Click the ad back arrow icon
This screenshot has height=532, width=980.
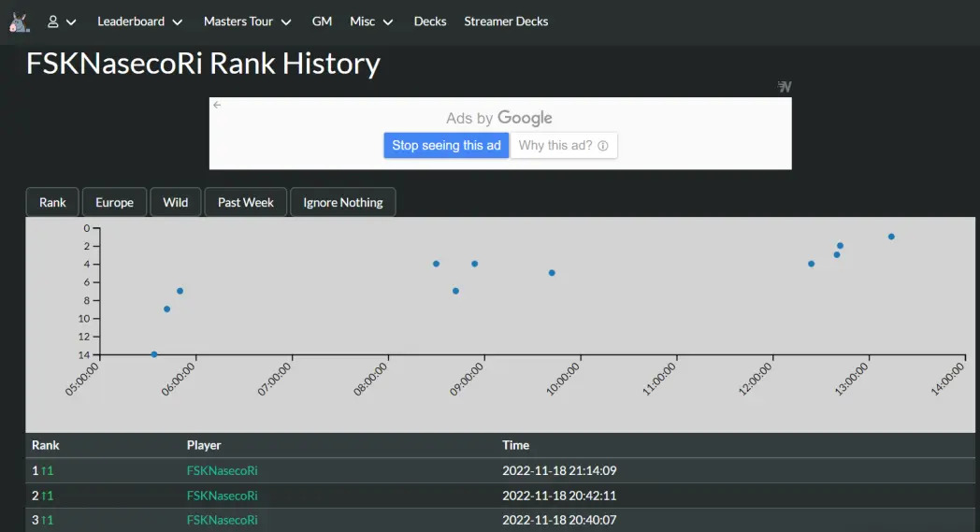click(x=217, y=105)
